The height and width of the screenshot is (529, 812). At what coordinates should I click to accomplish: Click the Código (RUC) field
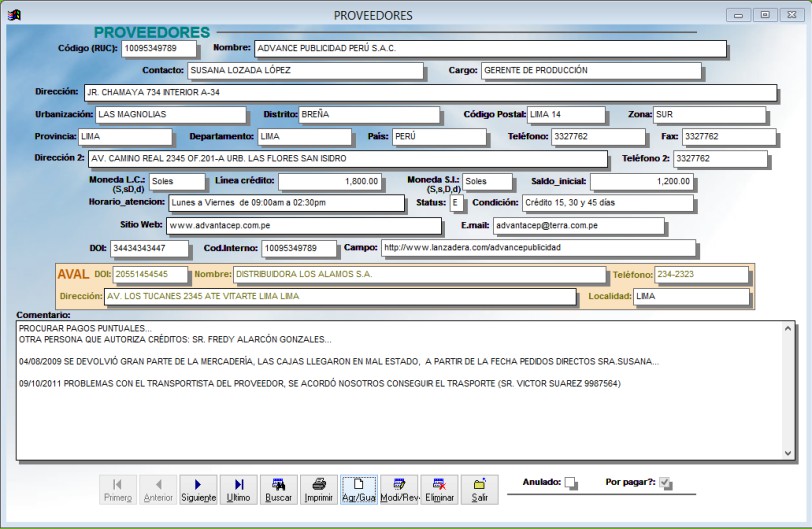tap(159, 49)
